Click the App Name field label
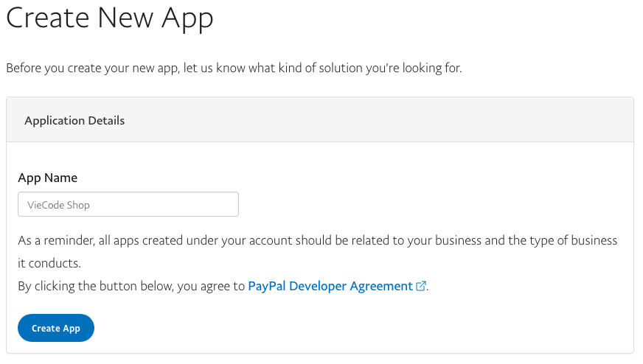This screenshot has height=364, width=643. pyautogui.click(x=47, y=178)
